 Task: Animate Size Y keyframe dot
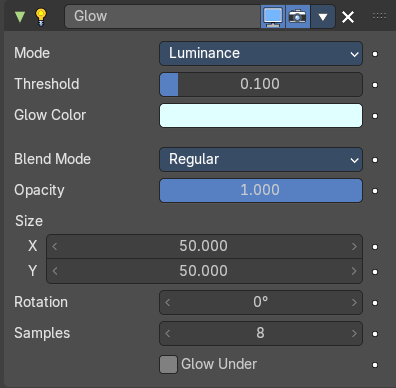tap(375, 272)
